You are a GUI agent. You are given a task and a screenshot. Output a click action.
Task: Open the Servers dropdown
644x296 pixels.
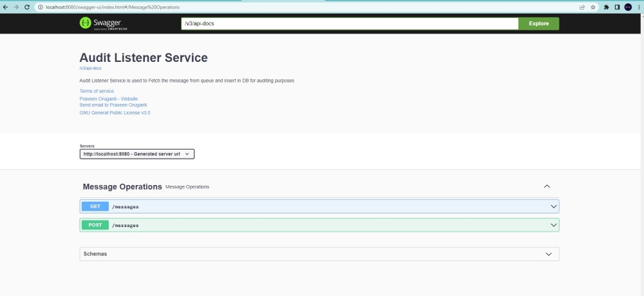[137, 153]
